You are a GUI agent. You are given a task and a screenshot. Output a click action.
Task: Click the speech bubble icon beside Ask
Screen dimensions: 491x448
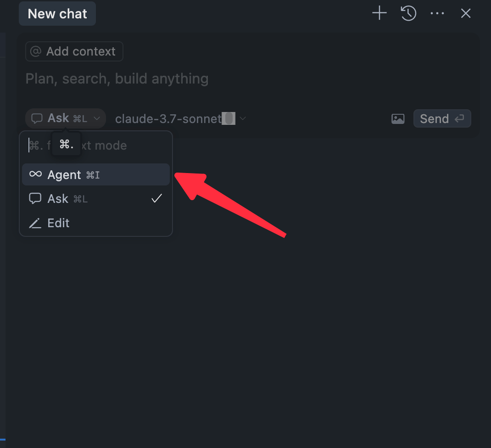[35, 199]
